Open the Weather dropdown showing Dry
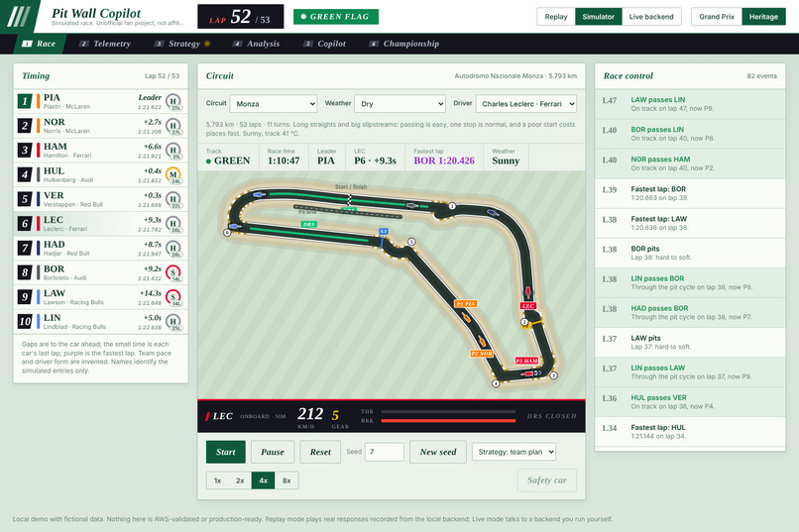799x532 pixels. [400, 104]
